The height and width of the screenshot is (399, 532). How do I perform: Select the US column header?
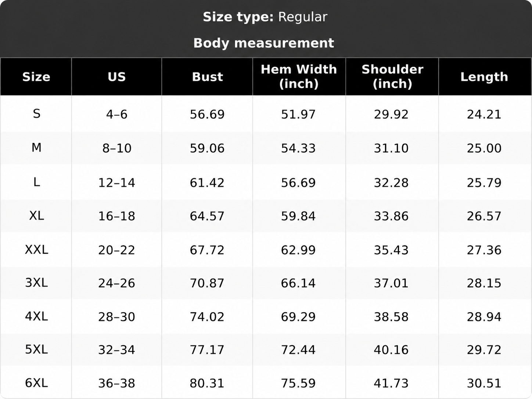pos(116,77)
